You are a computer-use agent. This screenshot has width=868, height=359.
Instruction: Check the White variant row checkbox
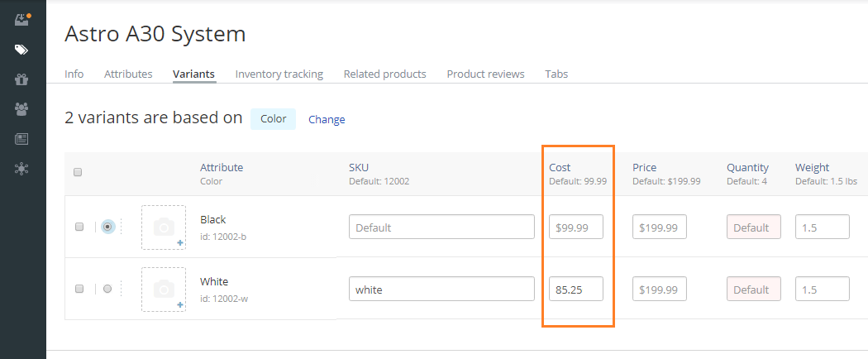click(79, 289)
